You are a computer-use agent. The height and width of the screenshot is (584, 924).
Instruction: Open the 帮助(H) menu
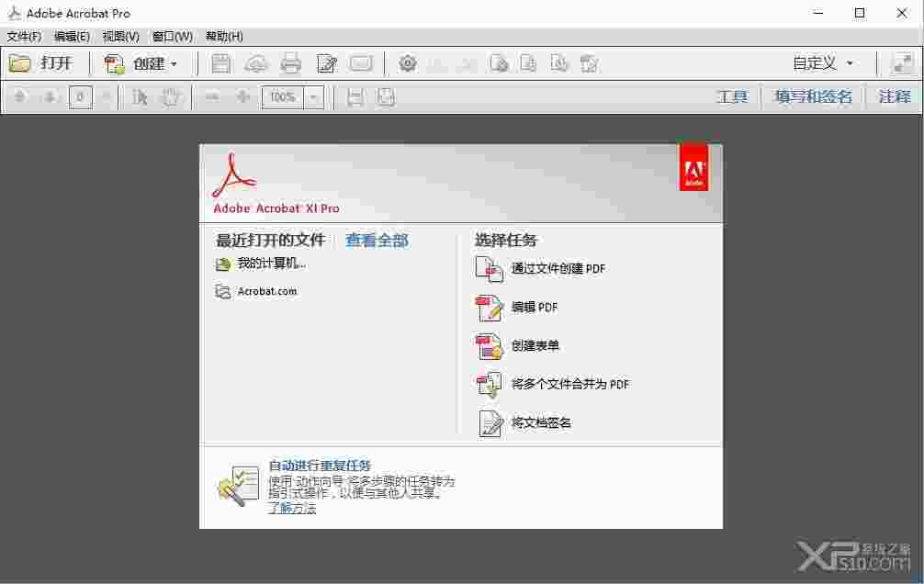coord(224,37)
